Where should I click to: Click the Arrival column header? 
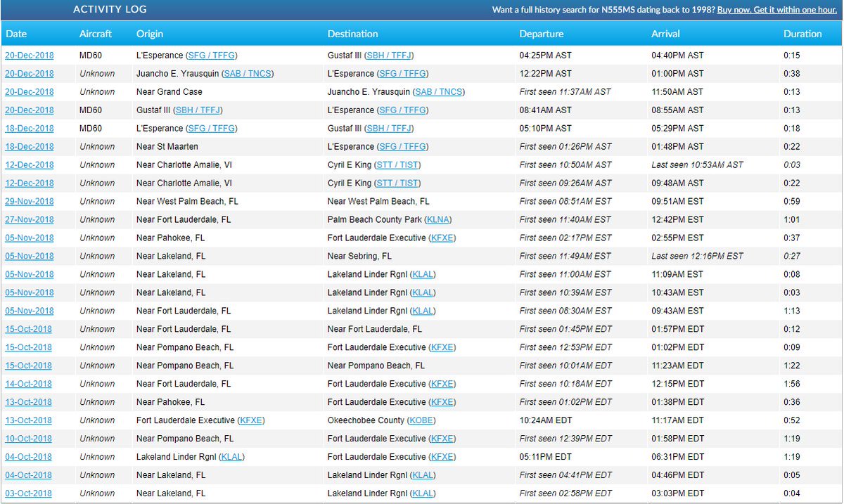click(665, 34)
